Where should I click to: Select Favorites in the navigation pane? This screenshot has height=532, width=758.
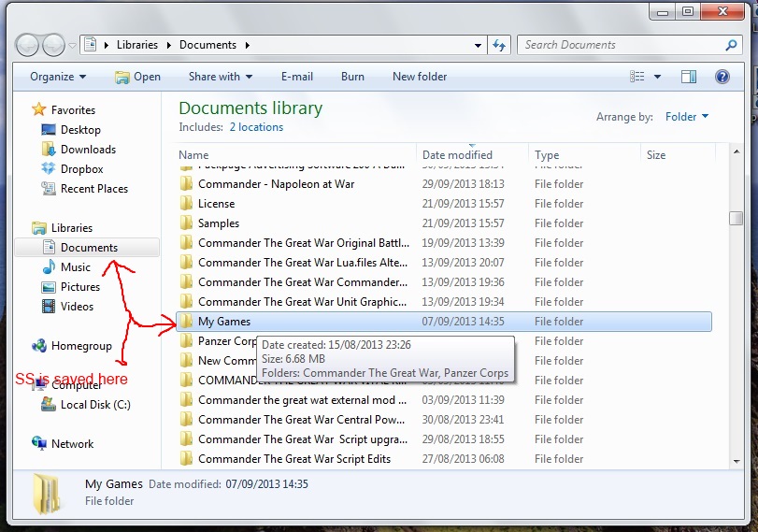(x=64, y=109)
